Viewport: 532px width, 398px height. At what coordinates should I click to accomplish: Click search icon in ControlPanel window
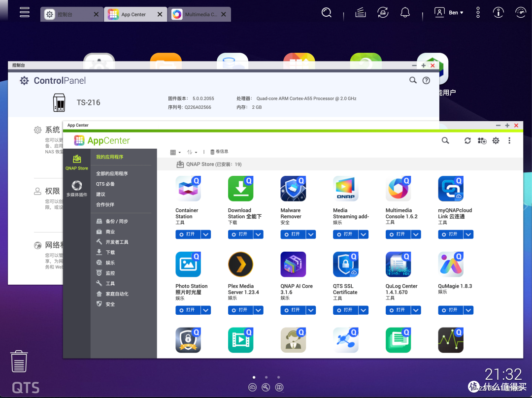click(x=413, y=80)
